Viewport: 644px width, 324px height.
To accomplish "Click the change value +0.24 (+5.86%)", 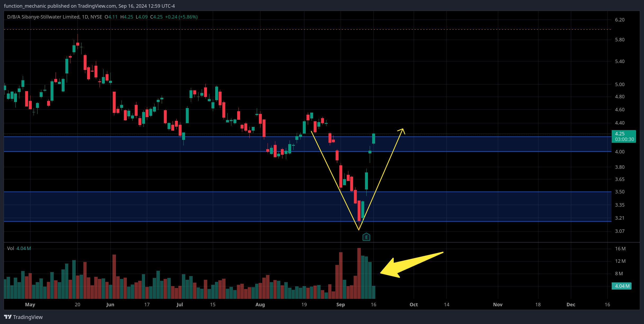I will (181, 17).
